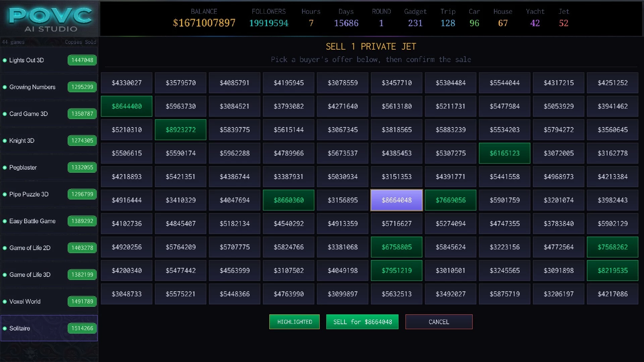Pick the selected $8664048 offer tile

coord(396,200)
